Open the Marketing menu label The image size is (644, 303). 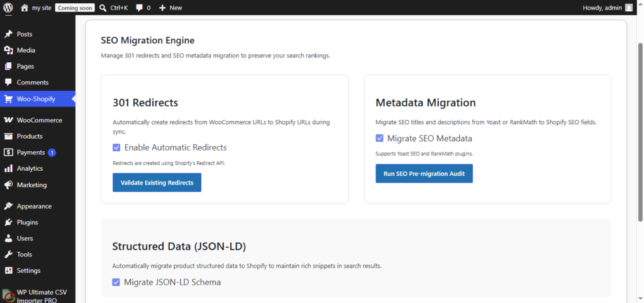coord(31,185)
